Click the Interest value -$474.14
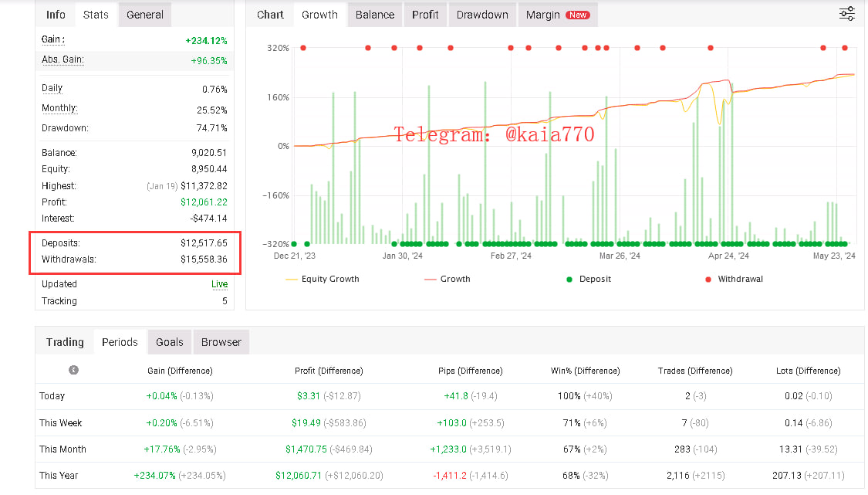 pos(208,219)
